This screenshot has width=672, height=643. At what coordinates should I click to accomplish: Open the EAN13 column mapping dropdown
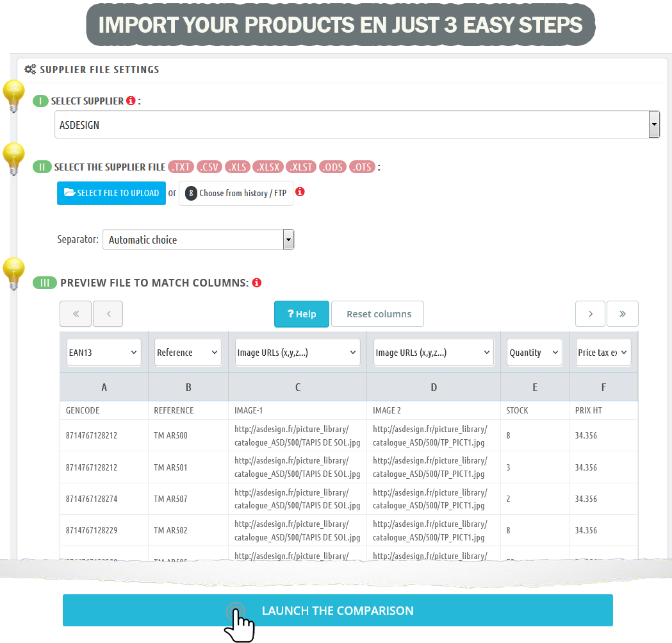(x=104, y=353)
